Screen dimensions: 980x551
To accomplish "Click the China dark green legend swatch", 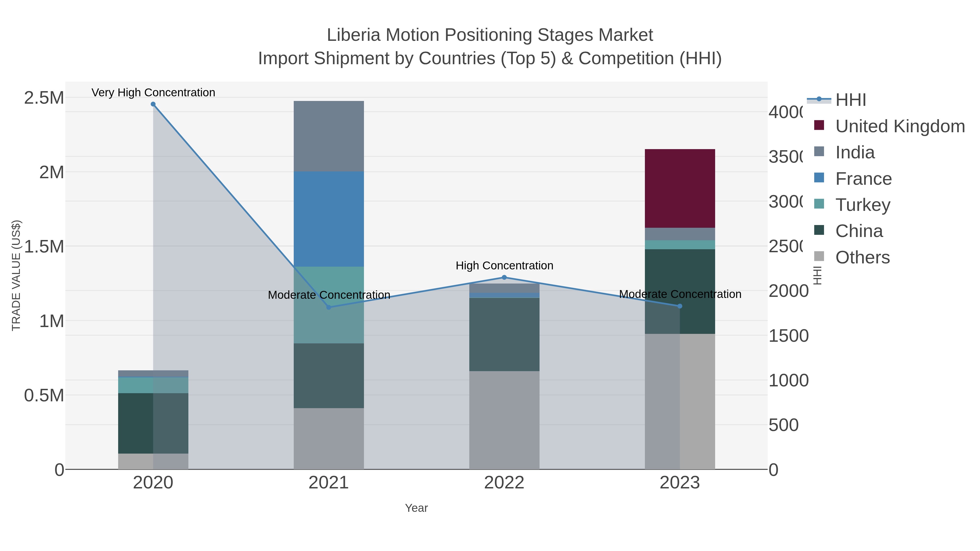I will 819,230.
